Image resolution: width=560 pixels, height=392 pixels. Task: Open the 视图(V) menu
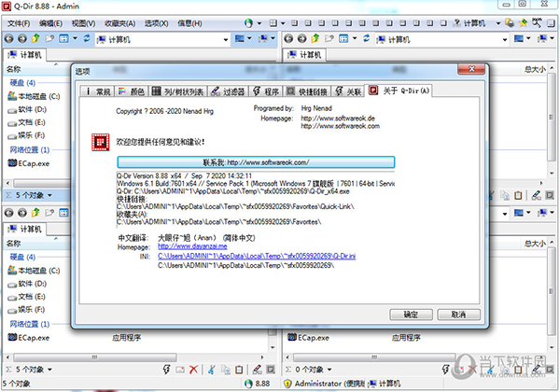(83, 23)
